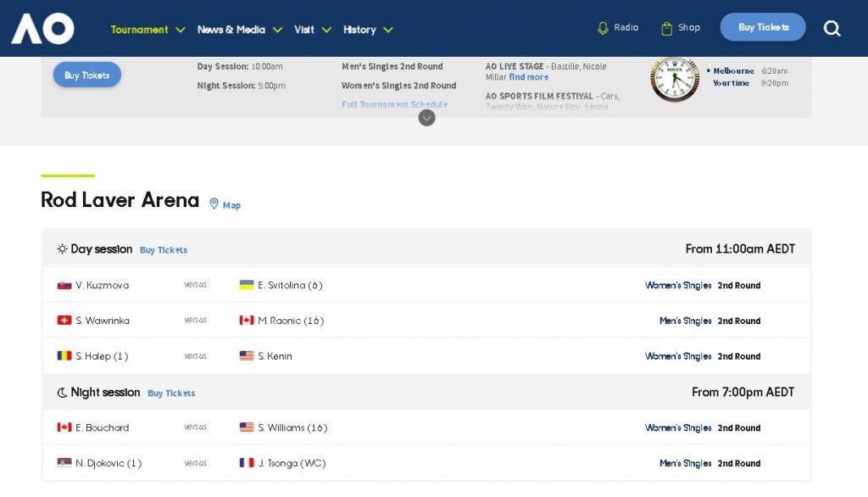Click Buy Tickets button in the info panel

click(x=87, y=75)
